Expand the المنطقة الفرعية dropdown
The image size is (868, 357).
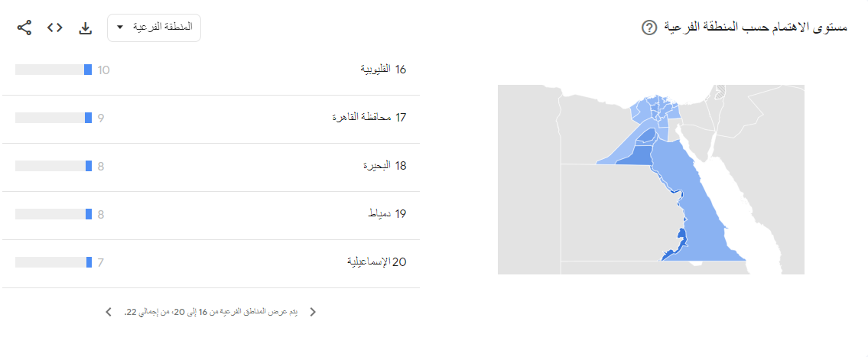[154, 28]
